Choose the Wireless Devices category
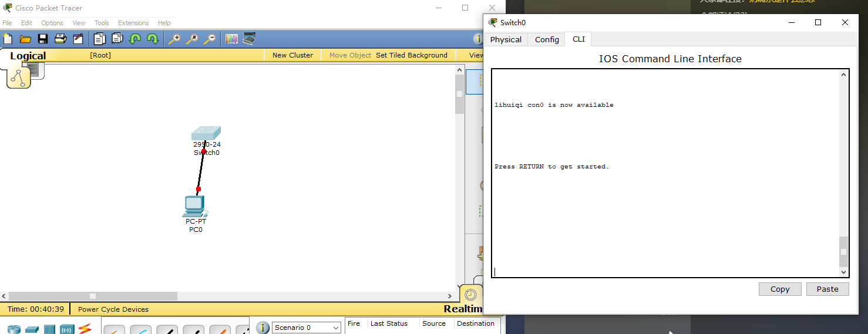 pos(67,329)
